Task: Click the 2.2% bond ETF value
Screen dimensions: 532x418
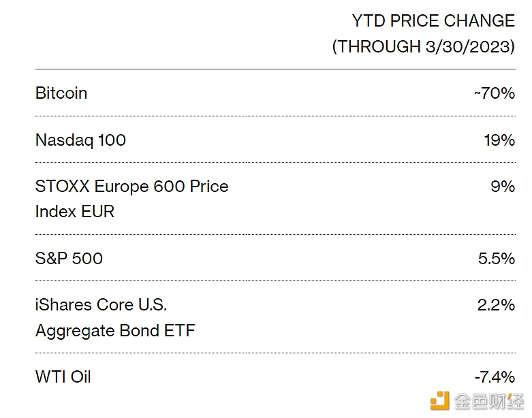Action: click(496, 305)
